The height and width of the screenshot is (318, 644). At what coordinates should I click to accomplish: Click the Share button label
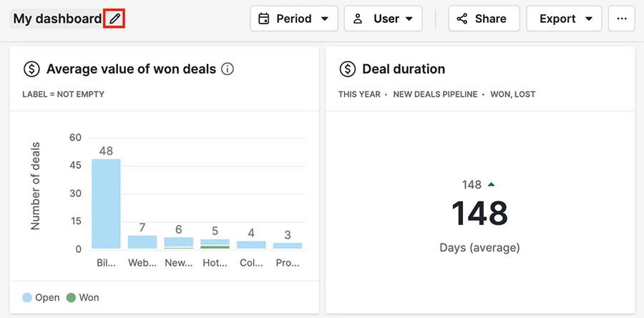point(490,19)
